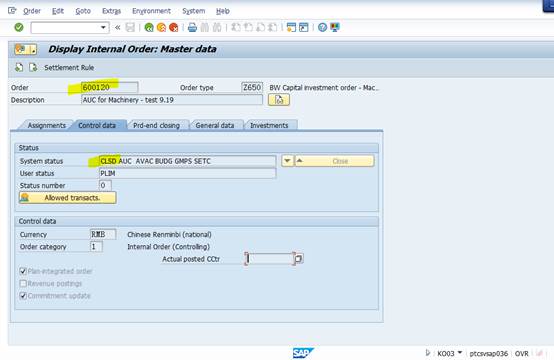Image resolution: width=554 pixels, height=360 pixels.
Task: Click the second document icon before Settlement Rule
Action: [x=33, y=67]
